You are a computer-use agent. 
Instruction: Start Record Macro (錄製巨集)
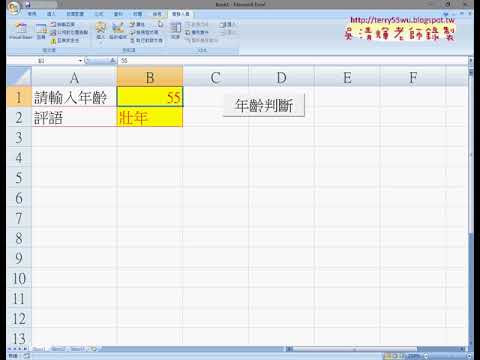pyautogui.click(x=63, y=24)
